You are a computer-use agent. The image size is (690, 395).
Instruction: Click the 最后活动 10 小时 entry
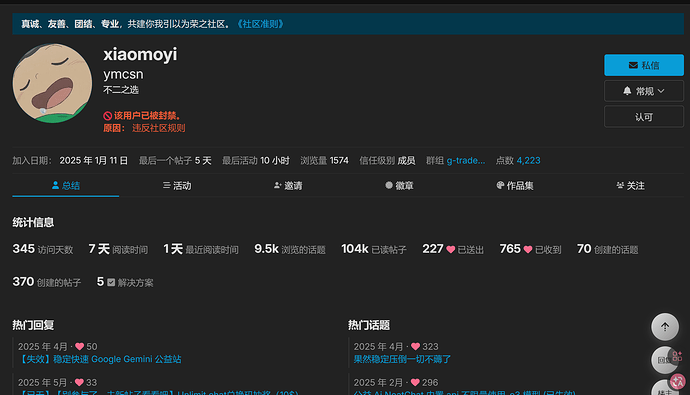tap(256, 161)
